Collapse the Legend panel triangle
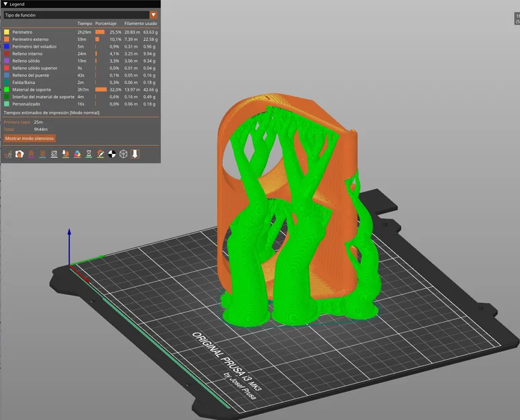Screen dimensions: 520x420 (x=5, y=4)
